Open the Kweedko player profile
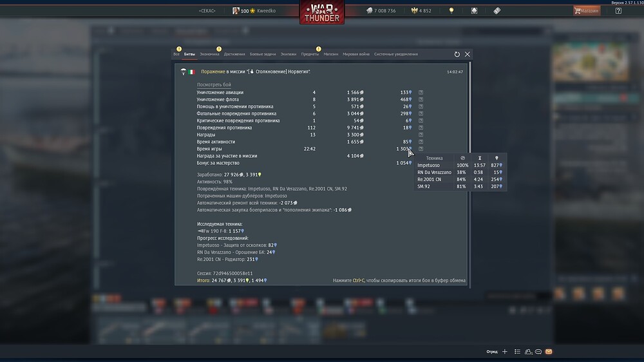This screenshot has height=362, width=644. click(254, 11)
